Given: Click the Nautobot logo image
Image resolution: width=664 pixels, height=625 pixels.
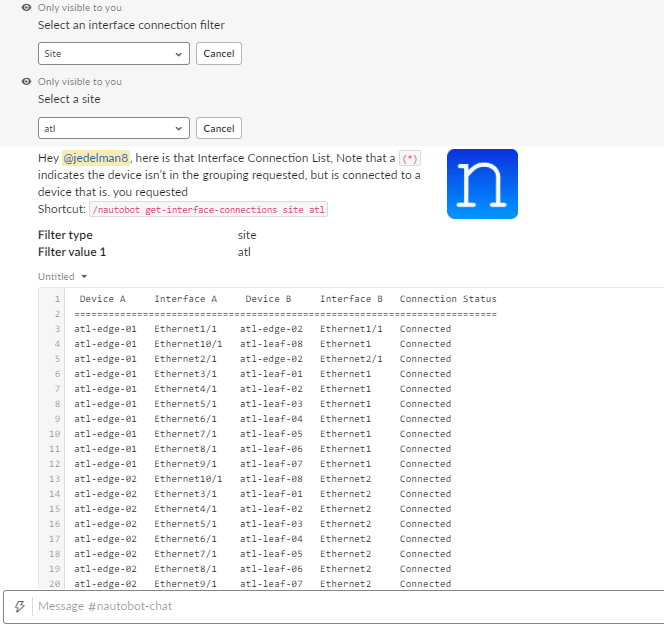Looking at the screenshot, I should tap(482, 184).
